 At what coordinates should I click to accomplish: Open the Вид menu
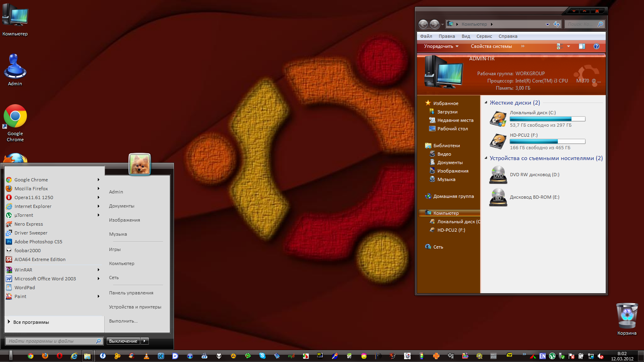(x=466, y=36)
